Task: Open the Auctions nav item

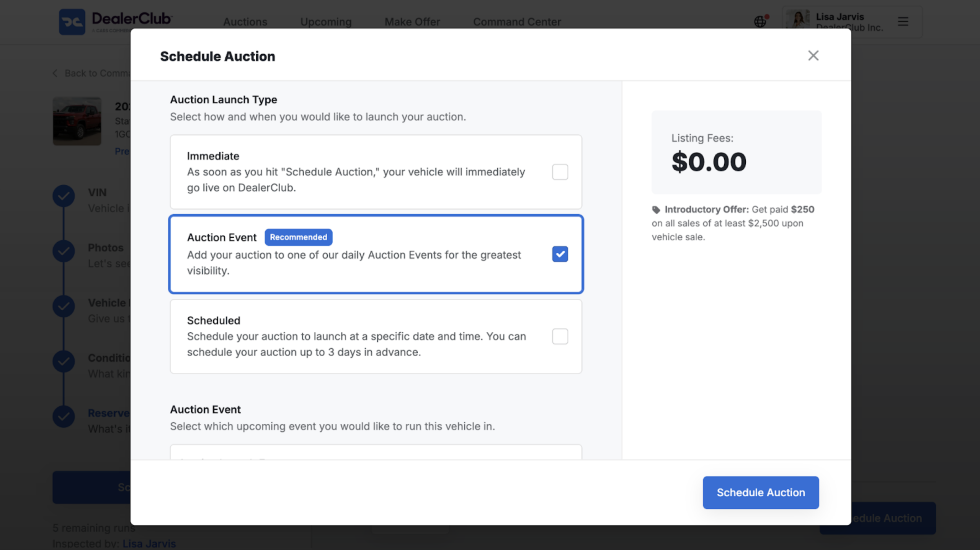Action: coord(245,22)
